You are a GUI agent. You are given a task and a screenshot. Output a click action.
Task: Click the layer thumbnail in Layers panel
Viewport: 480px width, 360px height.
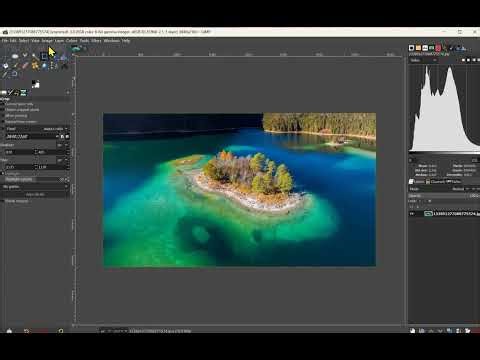428,214
